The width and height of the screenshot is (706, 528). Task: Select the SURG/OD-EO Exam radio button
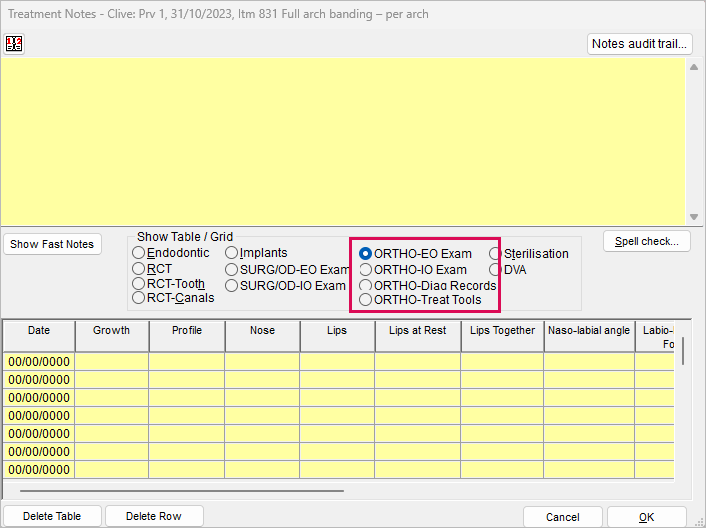[232, 269]
